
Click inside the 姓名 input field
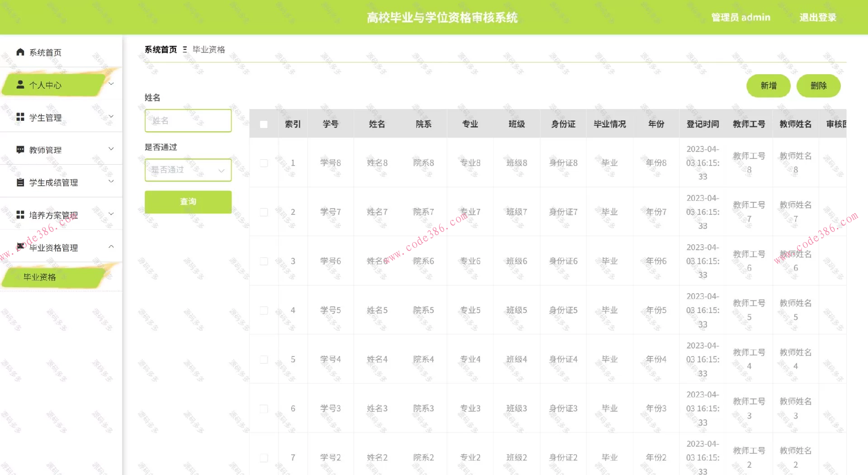click(188, 120)
